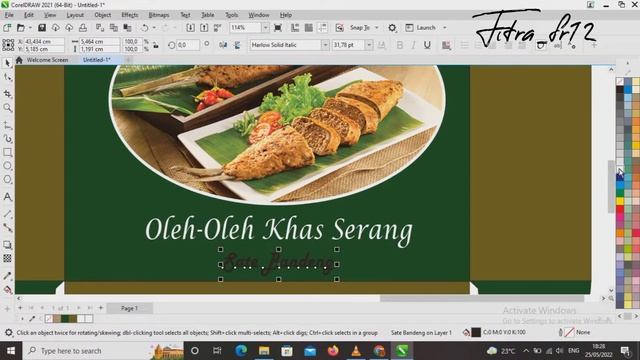
Task: Open the zoom level dropdown
Action: 265,28
